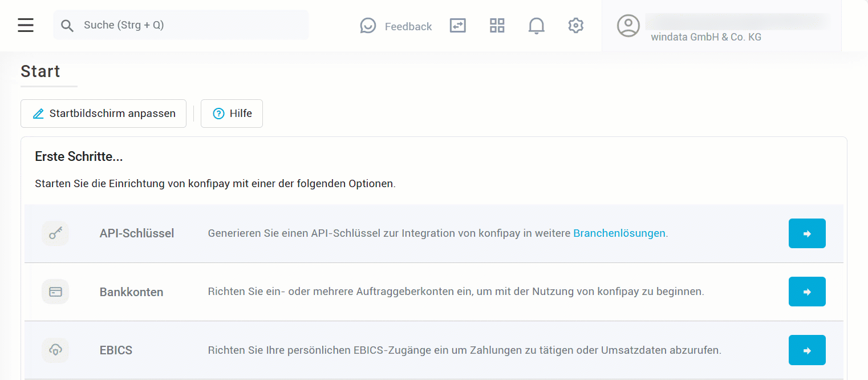Viewport: 868px width, 380px height.
Task: Click the user profile avatar
Action: pos(628,26)
